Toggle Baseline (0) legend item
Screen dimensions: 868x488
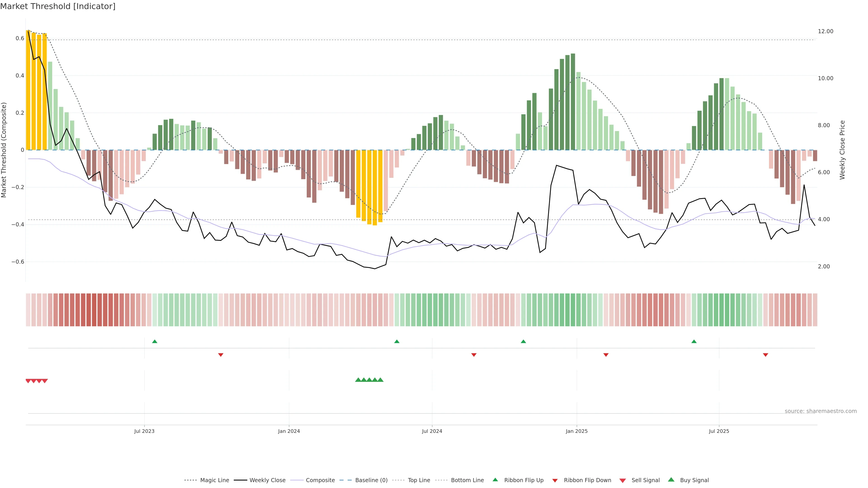371,480
